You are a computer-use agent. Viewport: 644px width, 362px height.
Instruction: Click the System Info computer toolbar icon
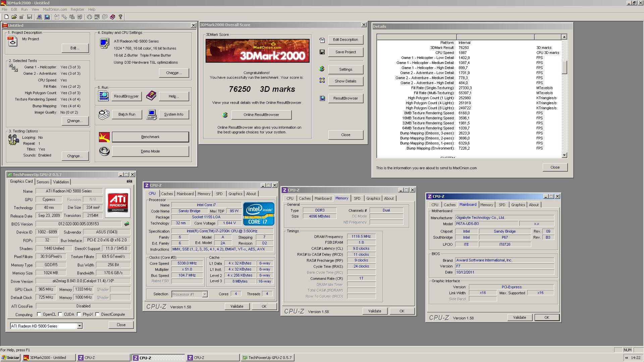click(x=39, y=17)
